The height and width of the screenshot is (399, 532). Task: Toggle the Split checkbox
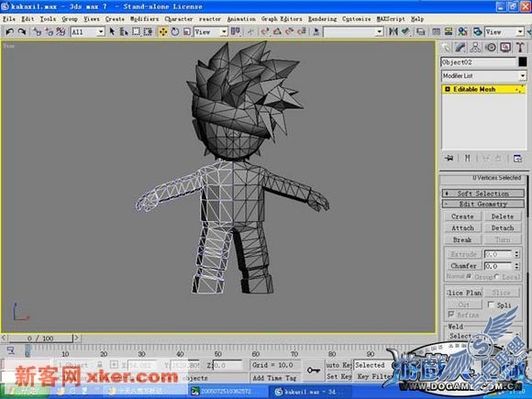point(491,305)
